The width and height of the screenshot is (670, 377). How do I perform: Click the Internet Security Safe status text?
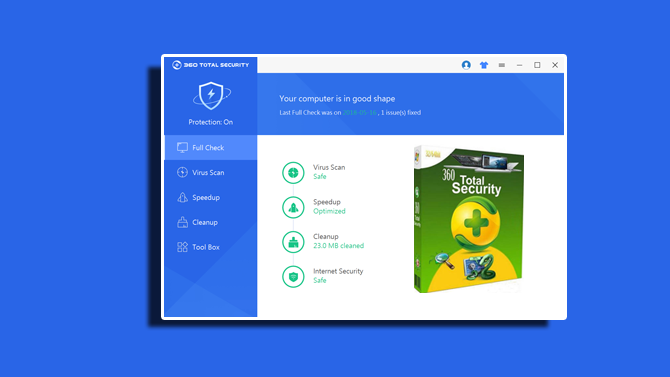(x=320, y=280)
